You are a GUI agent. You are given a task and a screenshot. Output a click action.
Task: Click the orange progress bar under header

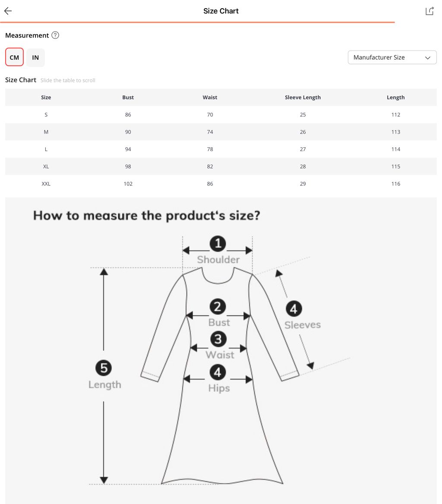click(x=197, y=22)
